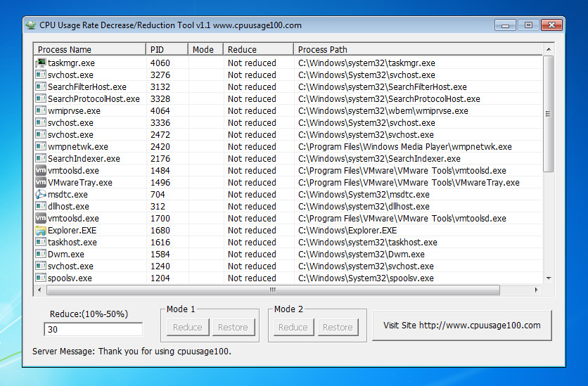Sort by Process Path column header
Viewport: 588px width, 386px height.
click(x=418, y=49)
